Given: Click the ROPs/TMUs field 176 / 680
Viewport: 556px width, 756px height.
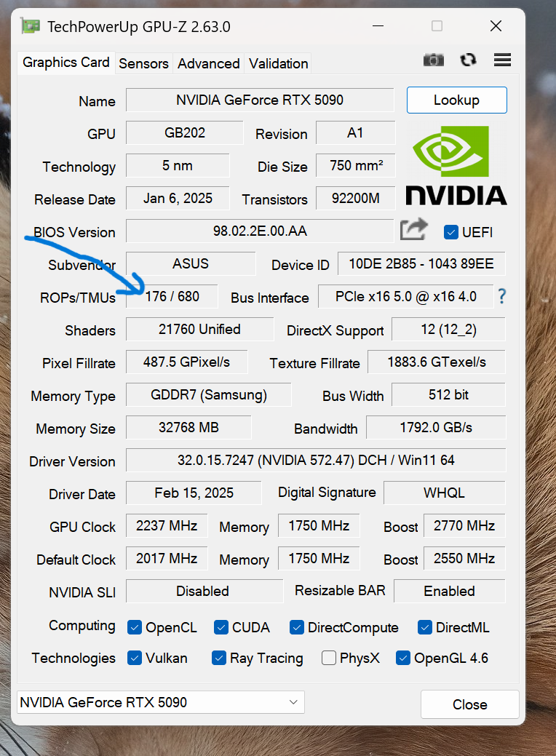Looking at the screenshot, I should 172,297.
